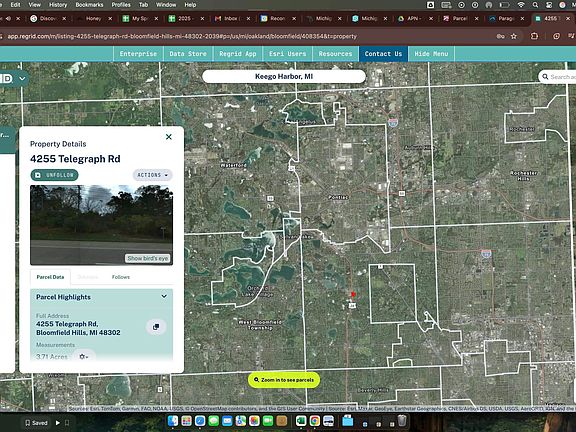Viewport: 576px width, 432px height.
Task: Switch to the Follows tab
Action: click(x=121, y=277)
